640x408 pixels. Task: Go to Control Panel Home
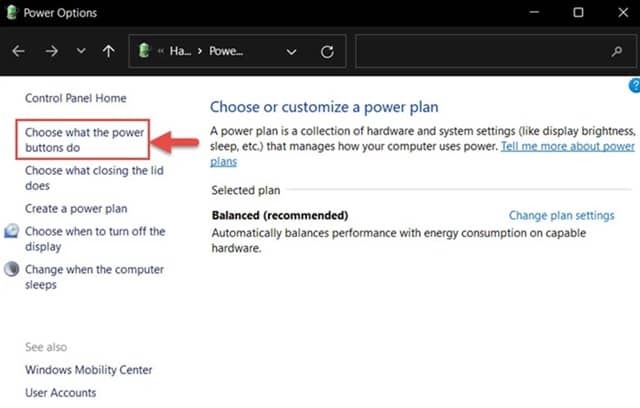point(76,98)
